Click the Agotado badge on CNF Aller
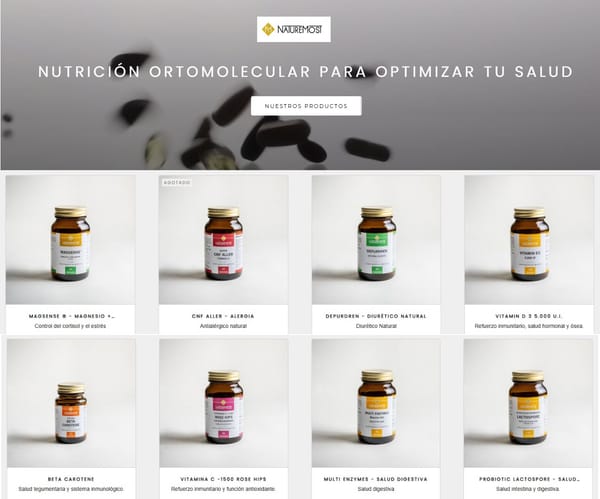The image size is (600, 499). pos(177,183)
